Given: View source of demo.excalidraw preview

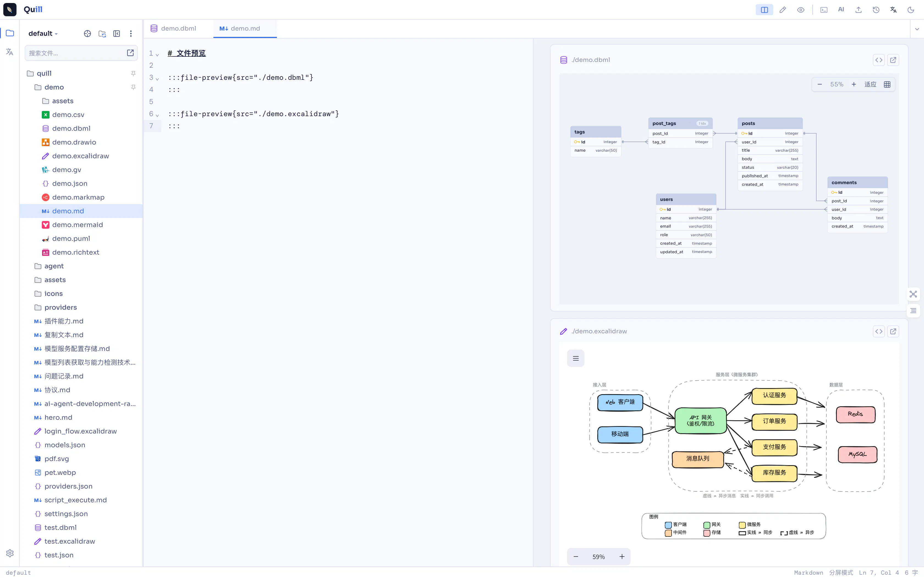Looking at the screenshot, I should 879,331.
